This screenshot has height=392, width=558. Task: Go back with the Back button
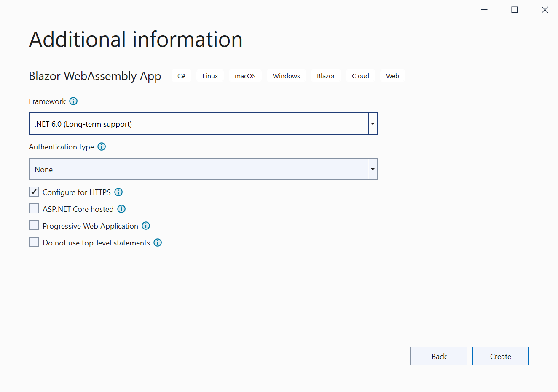[439, 356]
